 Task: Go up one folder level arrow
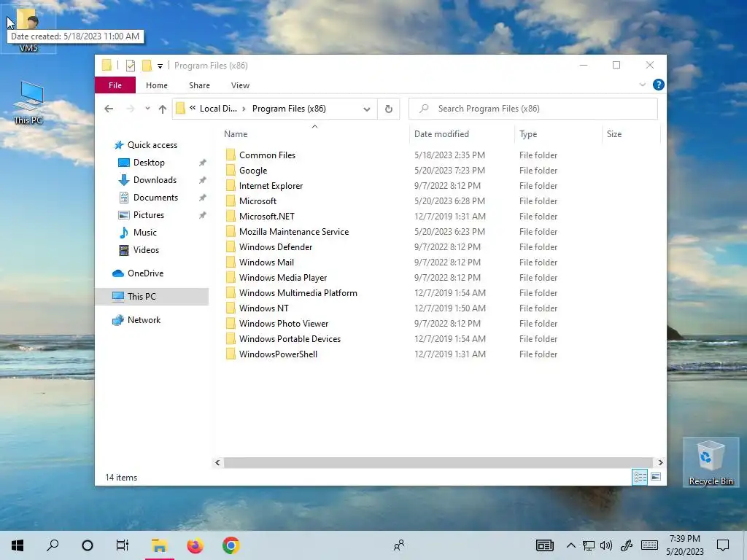163,109
